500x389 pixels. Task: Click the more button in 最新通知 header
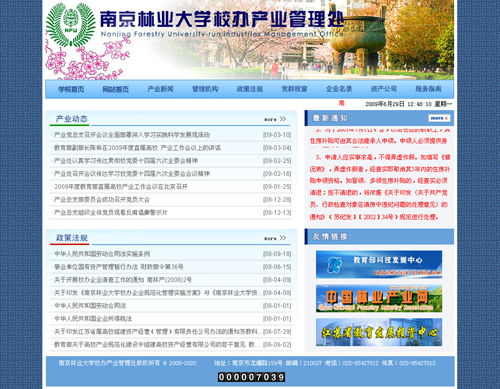[439, 118]
